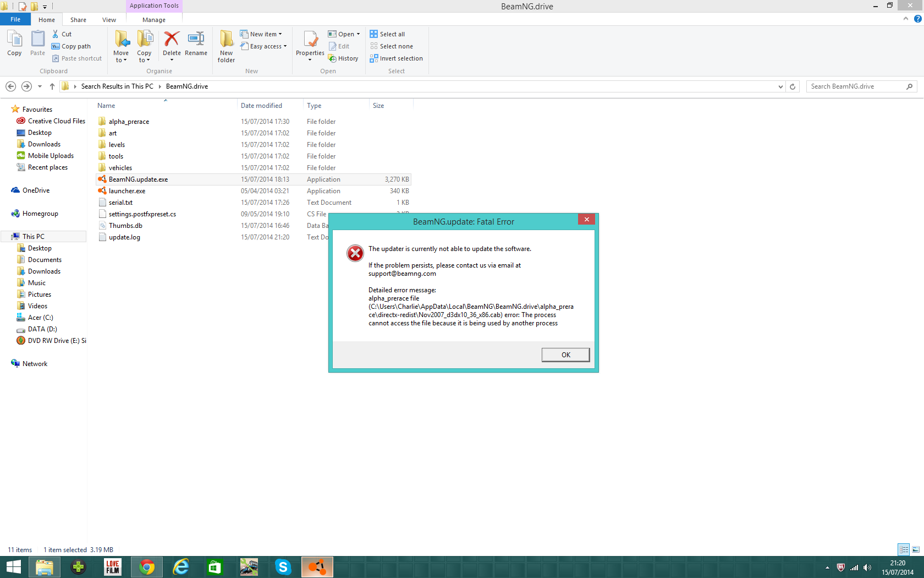This screenshot has height=578, width=924.
Task: Switch to Details view layout
Action: pos(904,549)
